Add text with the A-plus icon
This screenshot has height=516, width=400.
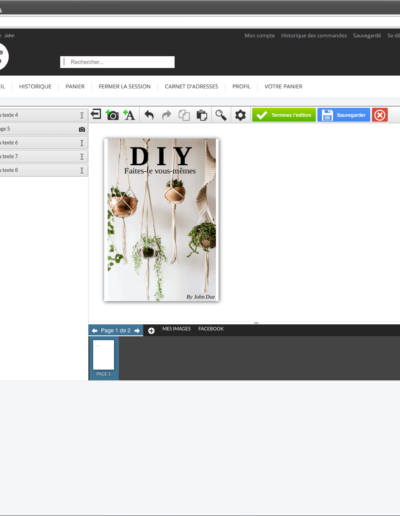(x=129, y=115)
